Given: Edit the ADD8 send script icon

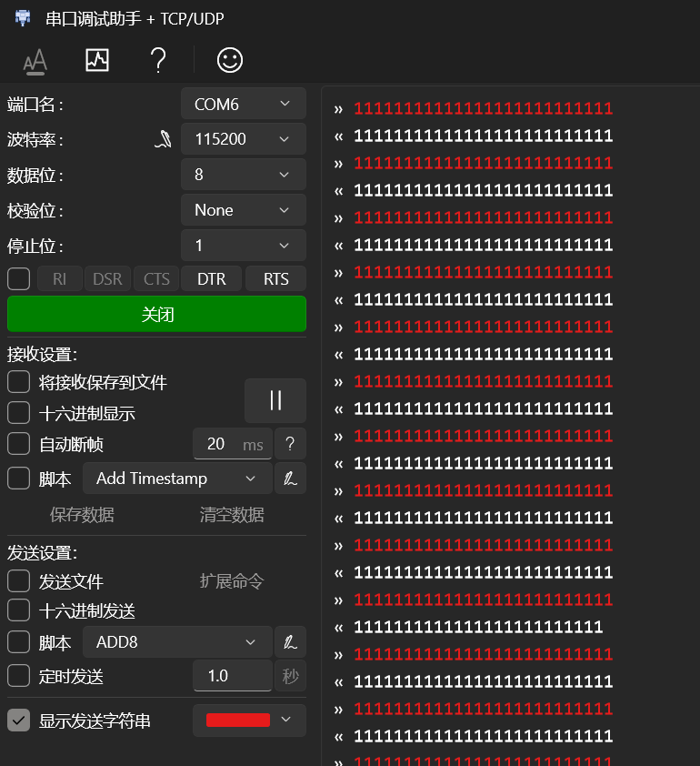Looking at the screenshot, I should click(x=290, y=642).
